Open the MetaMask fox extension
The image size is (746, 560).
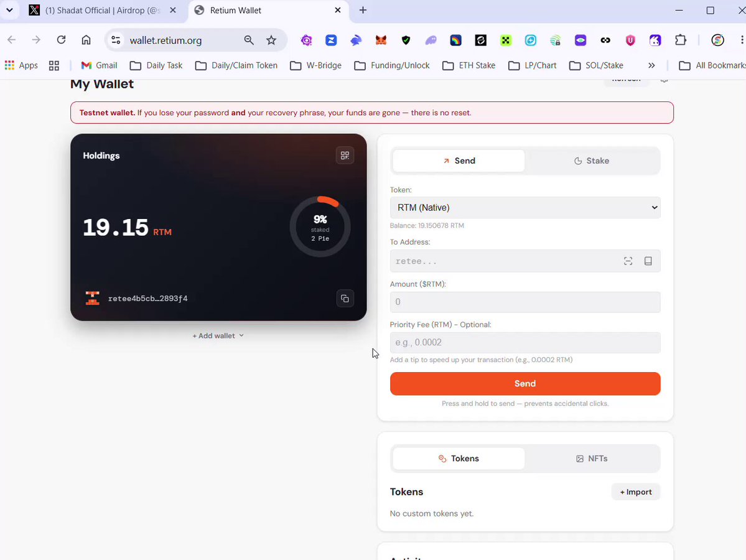click(x=381, y=40)
